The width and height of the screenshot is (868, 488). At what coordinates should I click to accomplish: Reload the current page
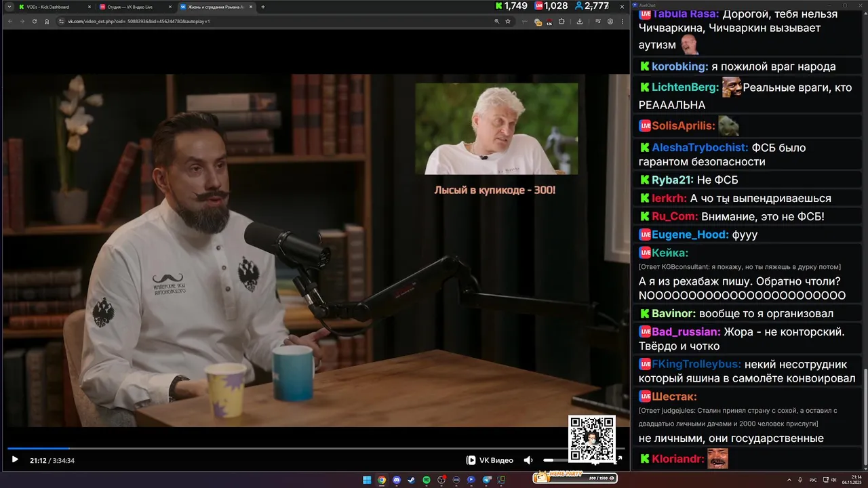pyautogui.click(x=34, y=21)
